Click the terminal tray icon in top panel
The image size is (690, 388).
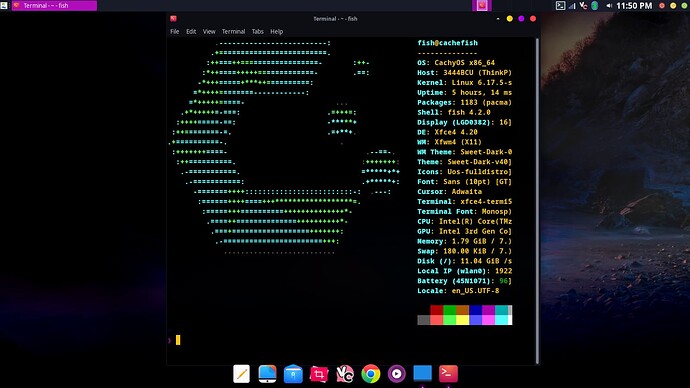(x=560, y=6)
